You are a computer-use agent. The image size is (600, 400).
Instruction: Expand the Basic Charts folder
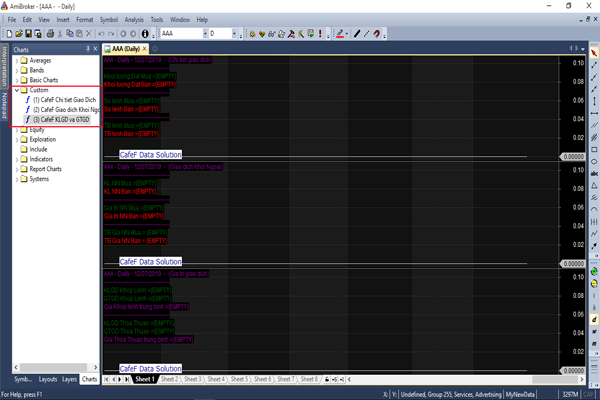17,80
